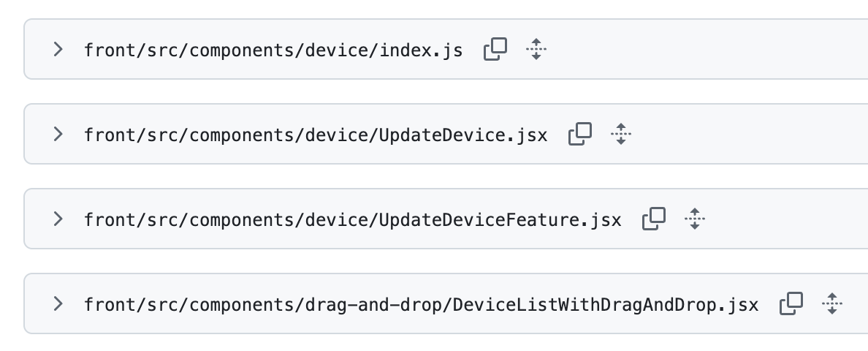868x351 pixels.
Task: Show the UpdateDeviceFeature.jsx diff via its chevron
Action: coord(58,219)
